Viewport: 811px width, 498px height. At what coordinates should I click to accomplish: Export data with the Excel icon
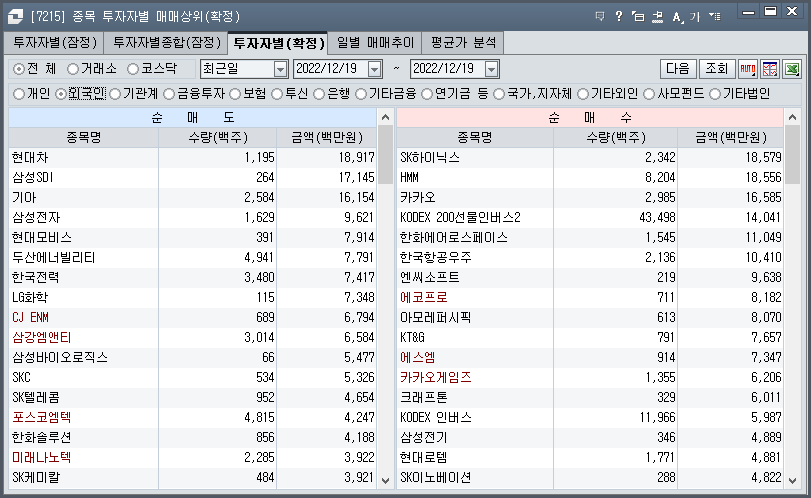[792, 69]
